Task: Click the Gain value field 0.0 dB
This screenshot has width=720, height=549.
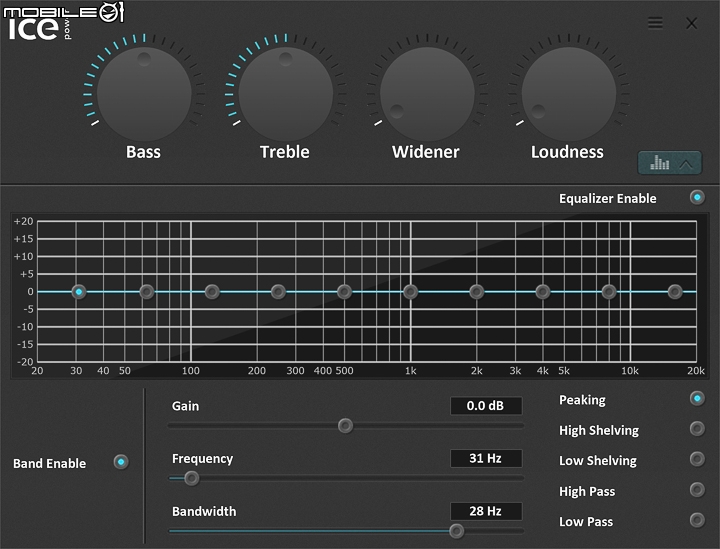Action: click(486, 406)
